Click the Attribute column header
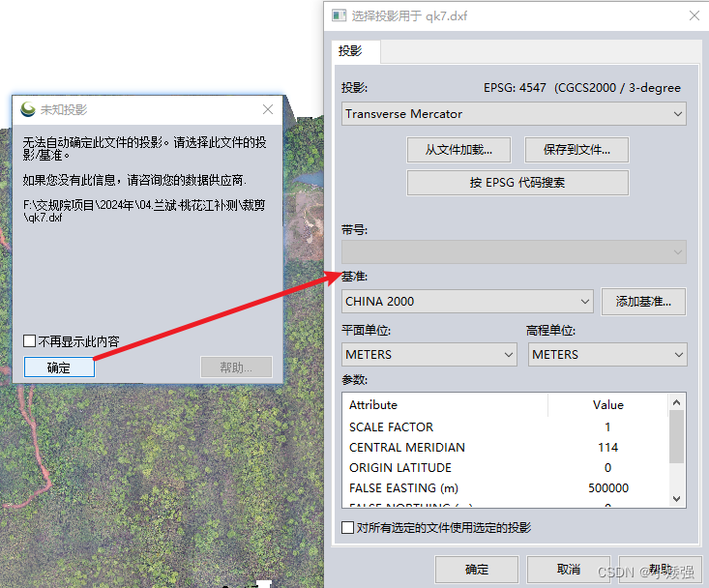The height and width of the screenshot is (588, 709). 445,404
